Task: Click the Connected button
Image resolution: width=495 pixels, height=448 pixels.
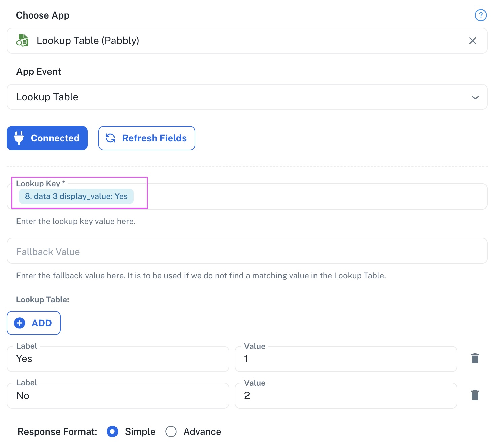Action: pyautogui.click(x=47, y=138)
